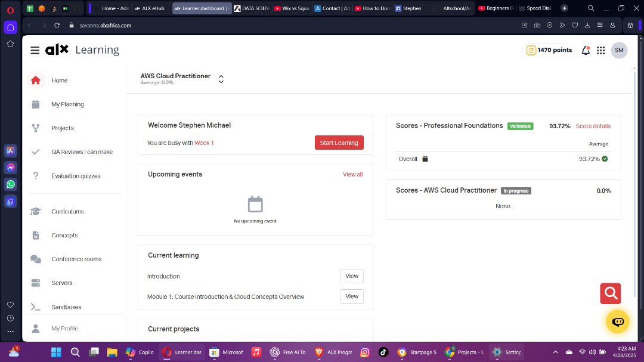Click the Servers icon in sidebar
The width and height of the screenshot is (644, 362).
pos(36,283)
